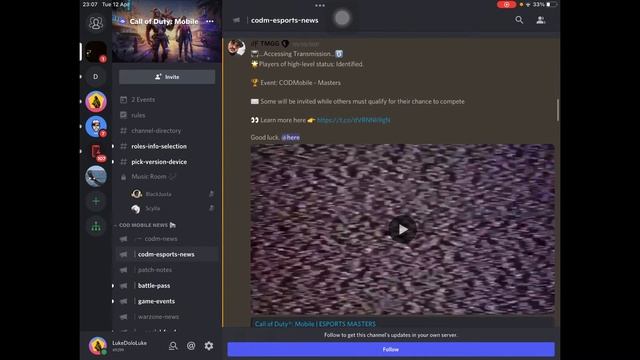The width and height of the screenshot is (640, 360).
Task: Click the @here mention
Action: click(291, 138)
